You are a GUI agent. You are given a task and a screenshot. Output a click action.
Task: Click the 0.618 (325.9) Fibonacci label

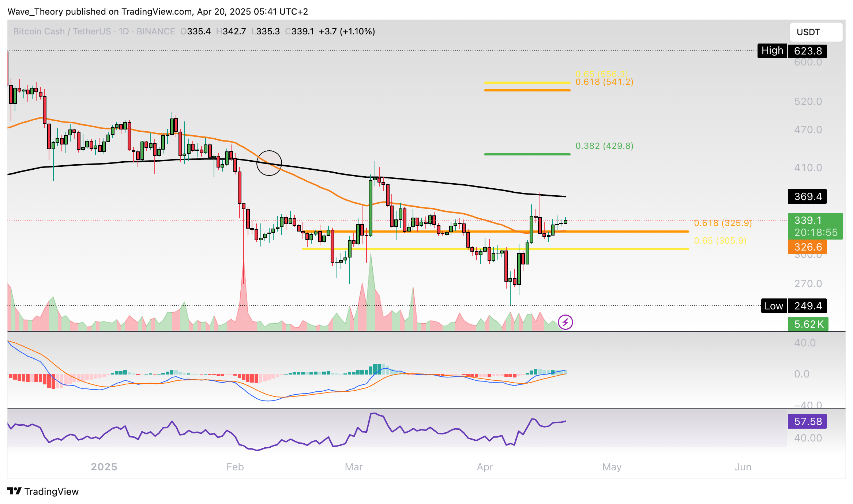tap(723, 223)
